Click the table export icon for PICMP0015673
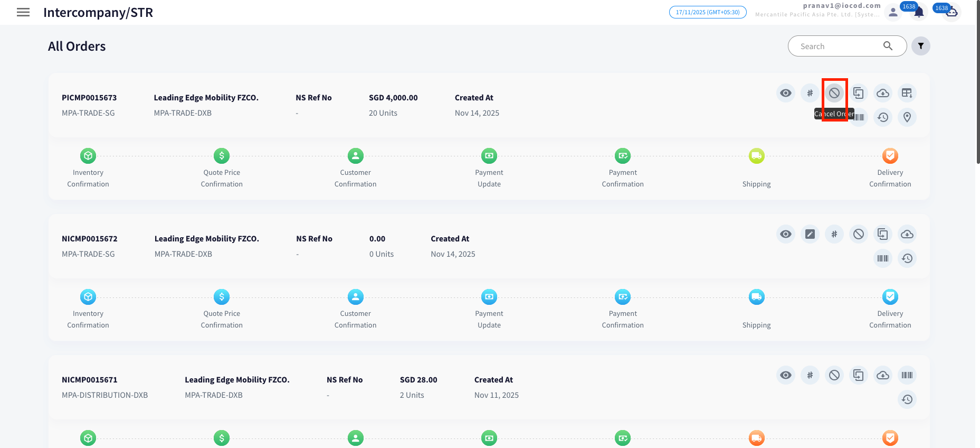 click(907, 94)
